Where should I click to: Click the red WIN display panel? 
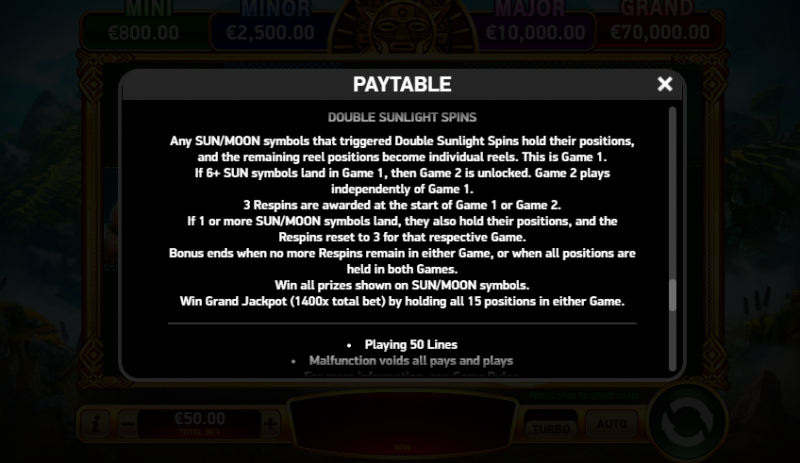click(402, 426)
